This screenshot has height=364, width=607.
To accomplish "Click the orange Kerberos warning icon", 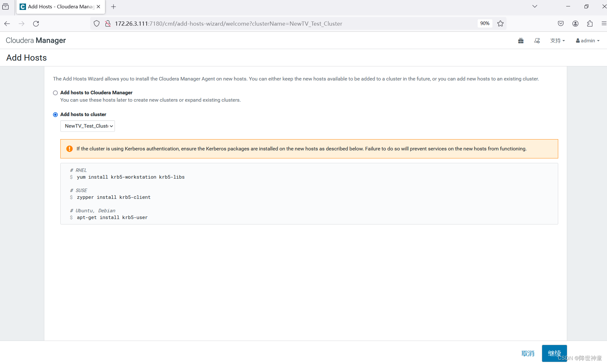I will point(69,149).
